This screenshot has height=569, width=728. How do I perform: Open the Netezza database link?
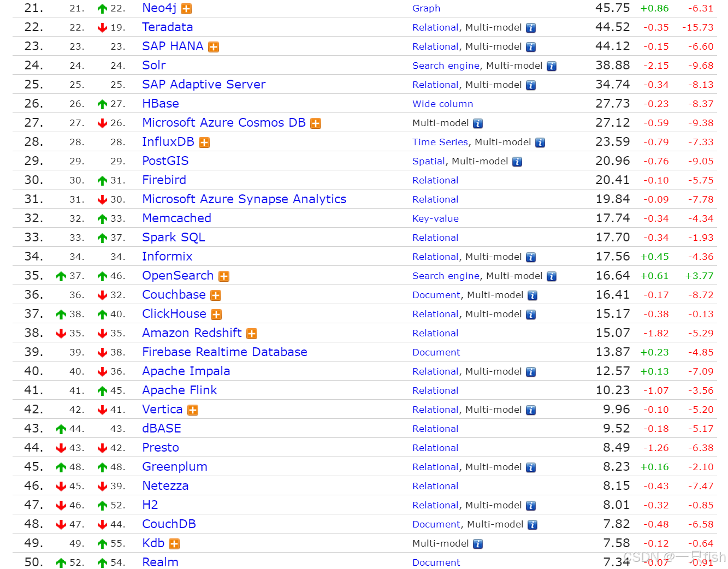point(165,486)
